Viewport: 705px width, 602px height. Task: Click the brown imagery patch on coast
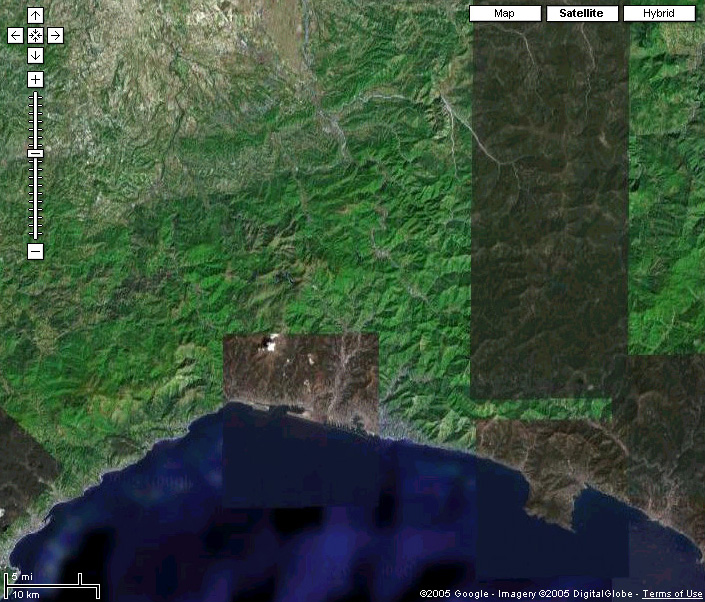(x=301, y=378)
